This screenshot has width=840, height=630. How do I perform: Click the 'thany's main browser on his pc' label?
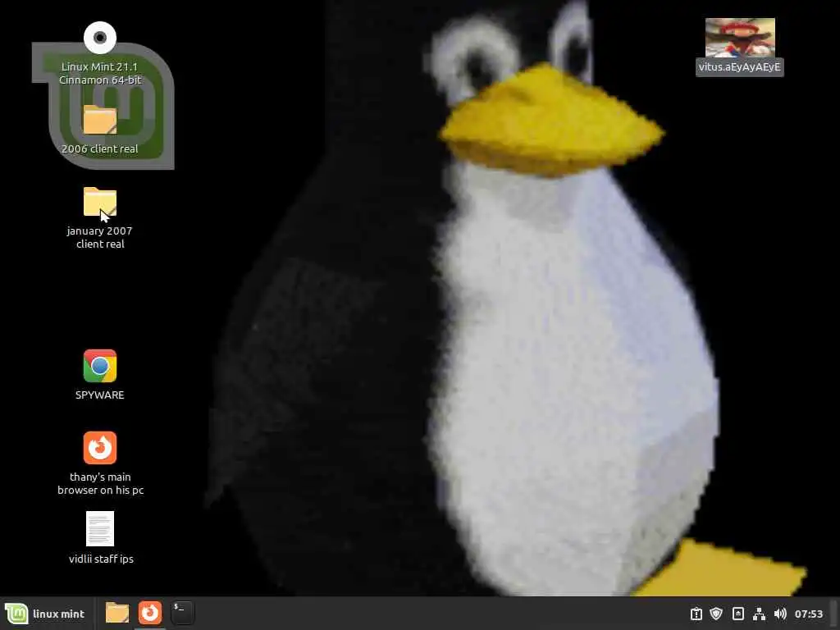point(101,483)
